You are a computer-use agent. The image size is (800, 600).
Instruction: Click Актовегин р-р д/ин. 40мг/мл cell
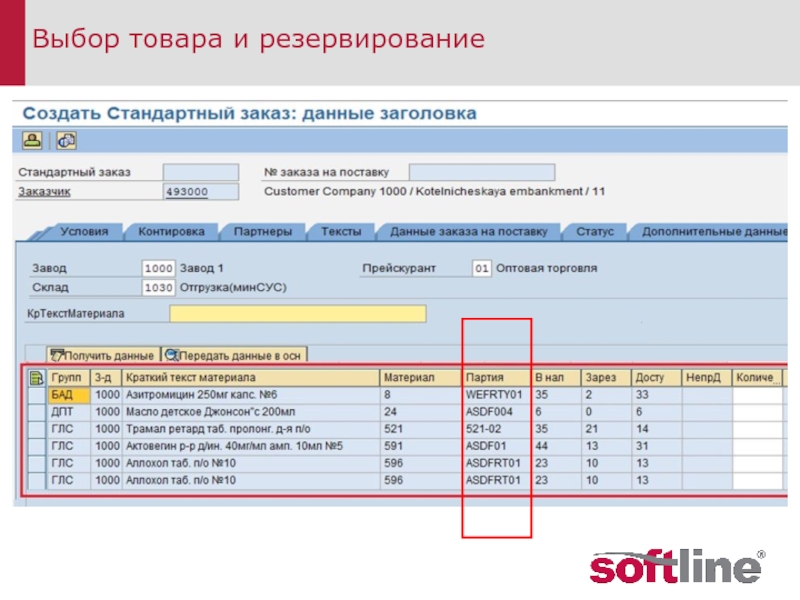251,446
